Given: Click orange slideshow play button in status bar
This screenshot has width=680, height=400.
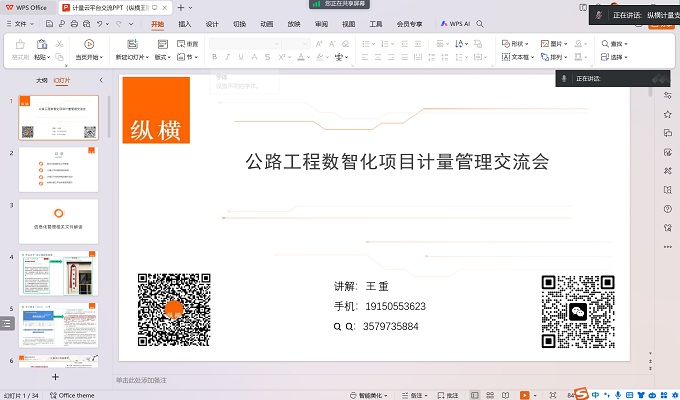Looking at the screenshot, I should coord(525,395).
